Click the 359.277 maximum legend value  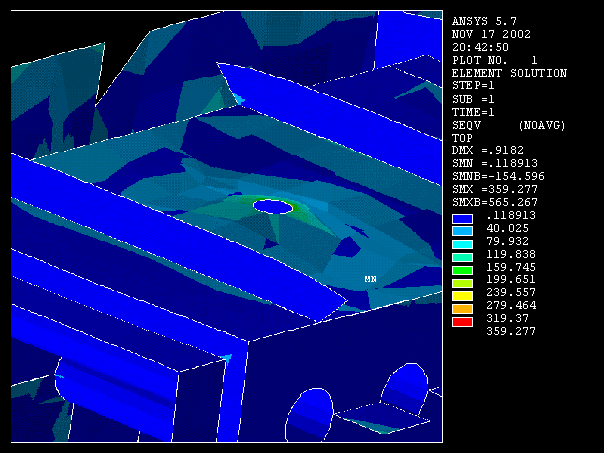pos(510,331)
